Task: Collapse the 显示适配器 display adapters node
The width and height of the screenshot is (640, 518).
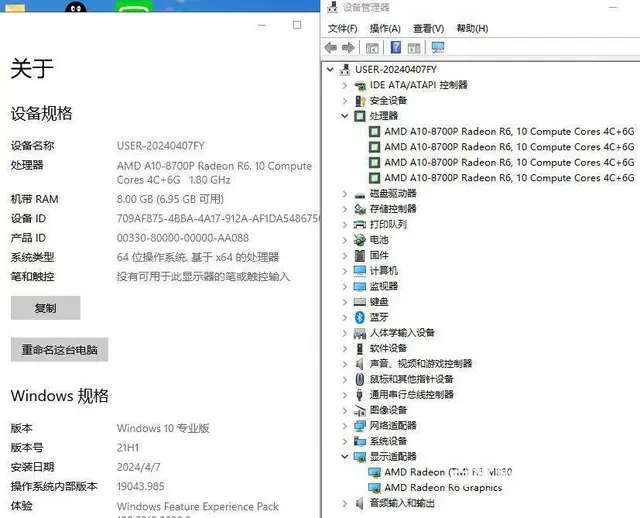Action: pos(344,457)
